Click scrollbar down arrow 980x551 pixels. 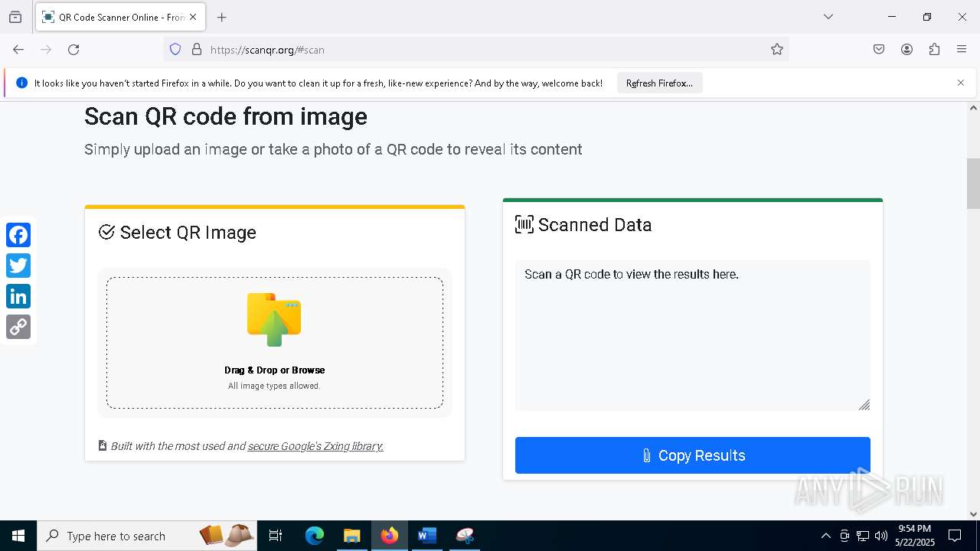pos(973,514)
